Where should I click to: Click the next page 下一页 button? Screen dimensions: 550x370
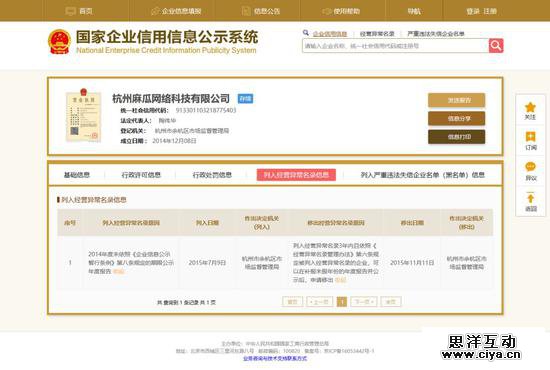[364, 302]
